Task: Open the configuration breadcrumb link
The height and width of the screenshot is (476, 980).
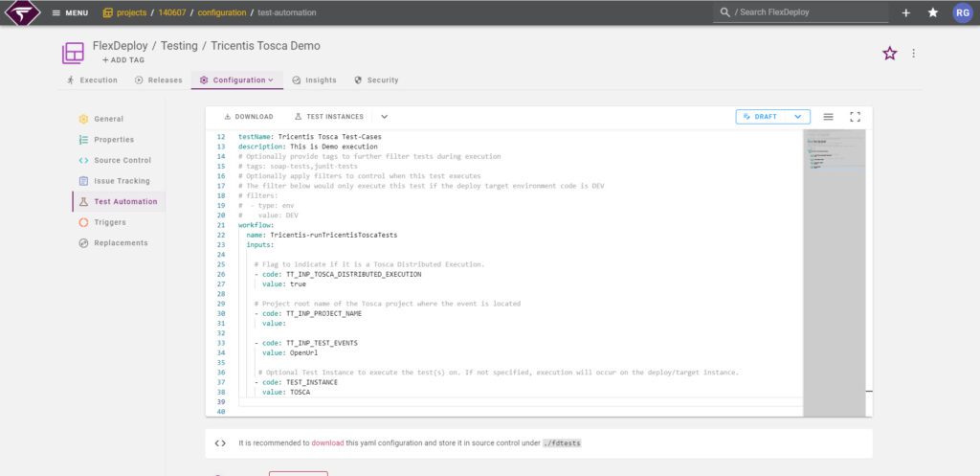Action: (x=221, y=12)
